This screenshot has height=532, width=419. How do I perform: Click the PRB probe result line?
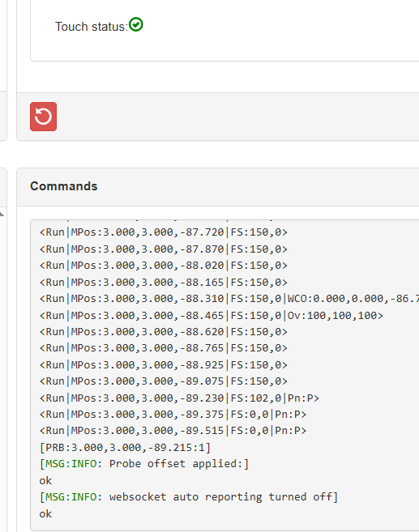(125, 448)
